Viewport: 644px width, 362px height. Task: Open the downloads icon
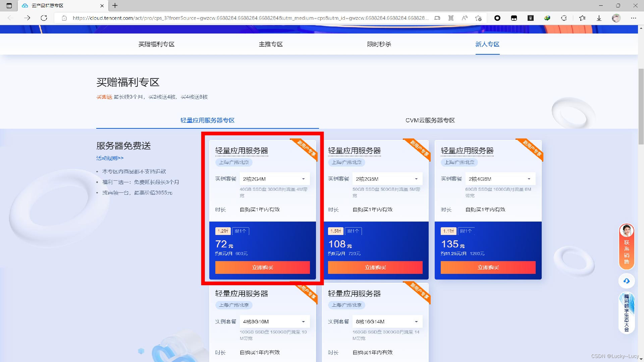coord(599,18)
